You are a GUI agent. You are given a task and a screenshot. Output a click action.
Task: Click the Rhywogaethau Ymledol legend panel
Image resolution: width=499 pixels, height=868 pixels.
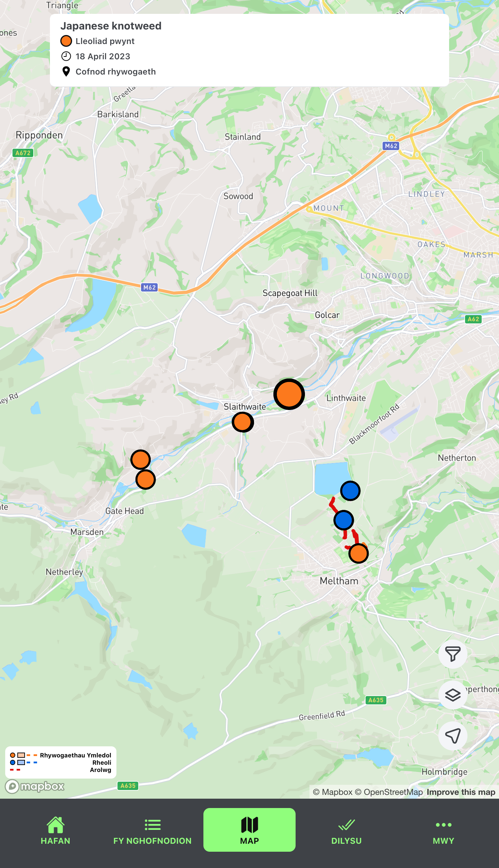(61, 762)
